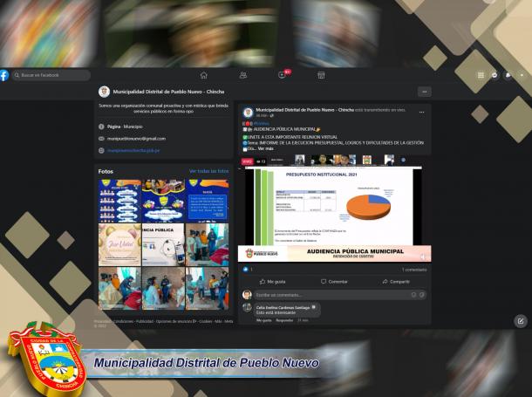
Task: Open the Messenger icon in the top bar
Action: [495, 75]
